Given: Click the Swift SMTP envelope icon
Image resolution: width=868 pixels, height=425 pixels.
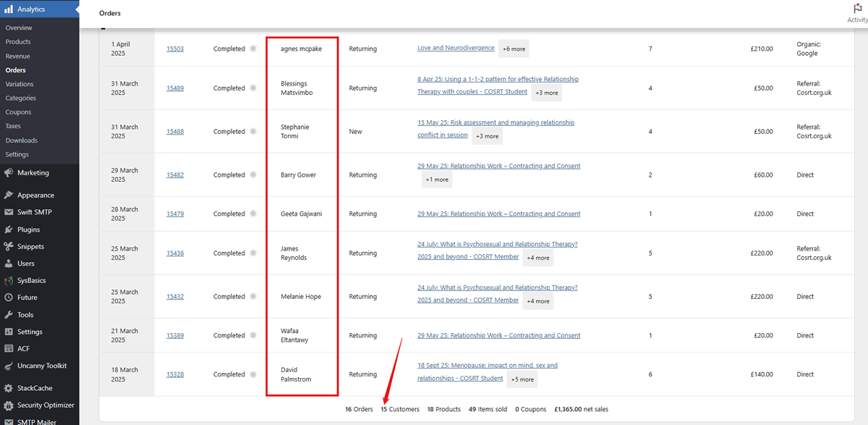Looking at the screenshot, I should point(9,212).
